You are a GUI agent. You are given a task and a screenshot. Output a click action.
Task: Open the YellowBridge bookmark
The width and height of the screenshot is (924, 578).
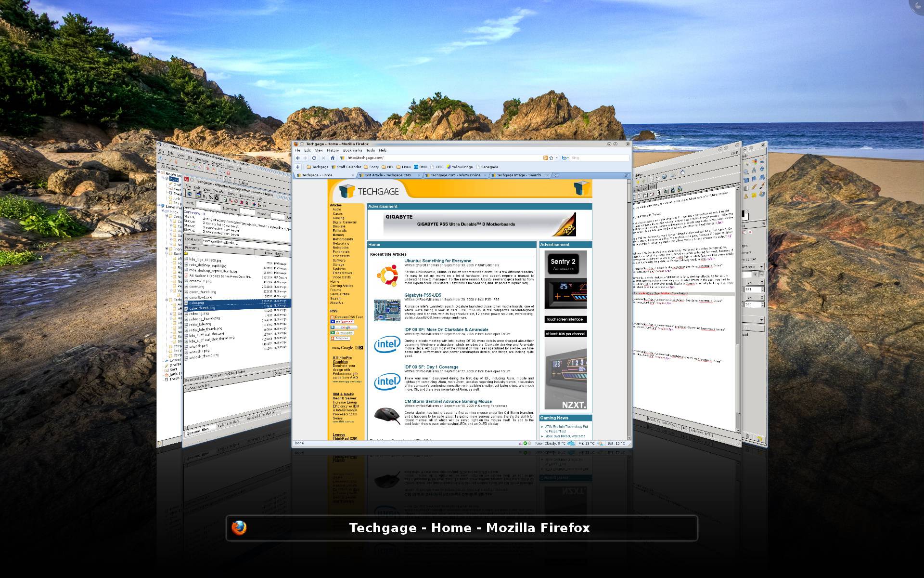pos(460,167)
